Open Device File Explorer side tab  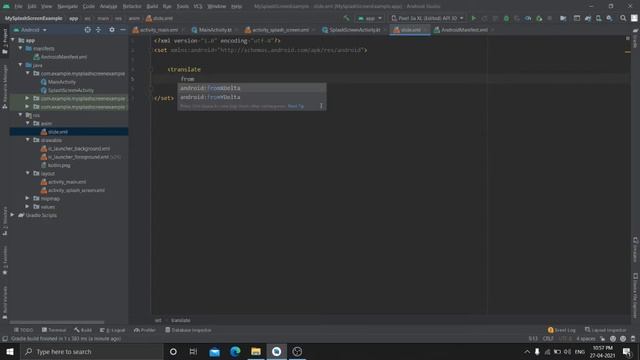coord(635,295)
